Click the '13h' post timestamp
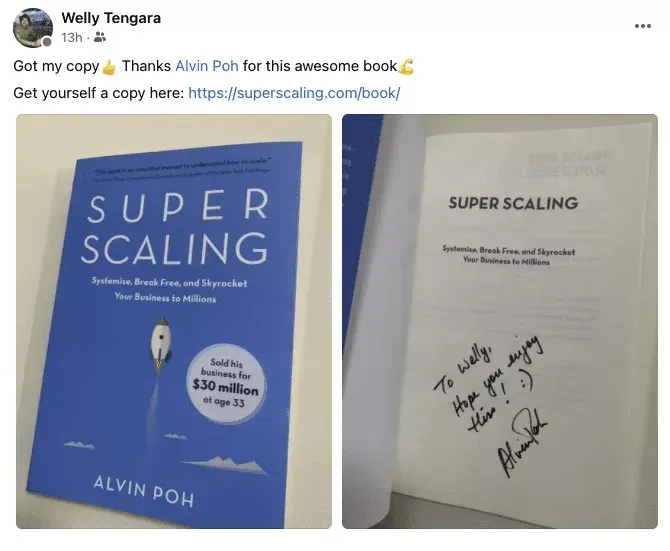This screenshot has width=670, height=551. click(72, 38)
